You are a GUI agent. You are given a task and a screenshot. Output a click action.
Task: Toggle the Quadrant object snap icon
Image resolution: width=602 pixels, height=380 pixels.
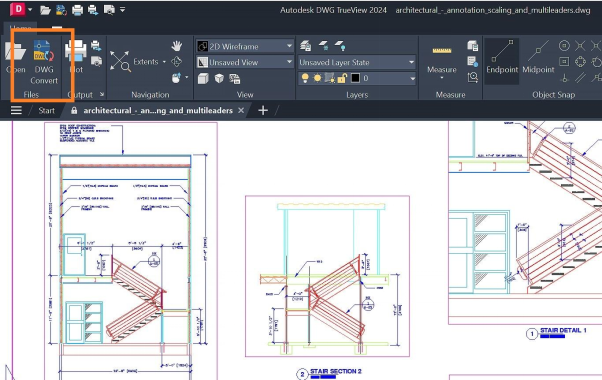(x=580, y=61)
